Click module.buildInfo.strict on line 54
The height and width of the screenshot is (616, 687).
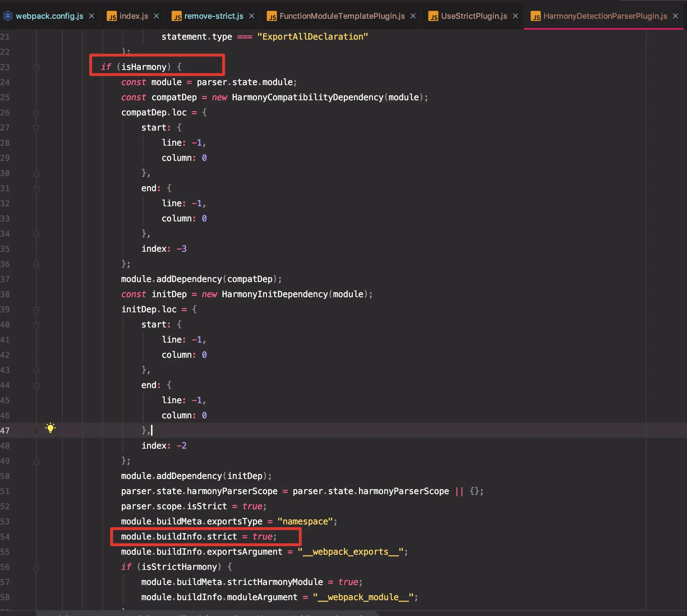click(x=179, y=537)
